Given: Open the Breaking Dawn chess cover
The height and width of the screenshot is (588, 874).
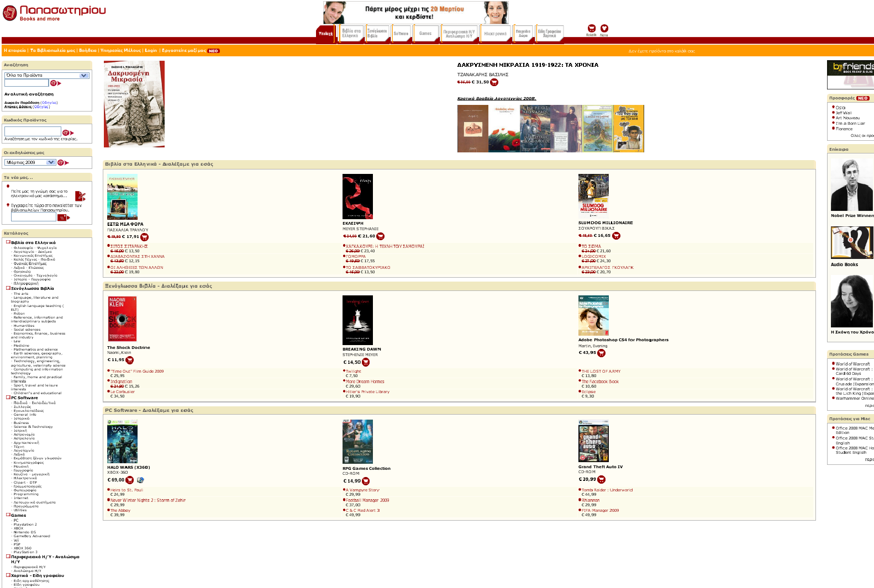Looking at the screenshot, I should [357, 320].
